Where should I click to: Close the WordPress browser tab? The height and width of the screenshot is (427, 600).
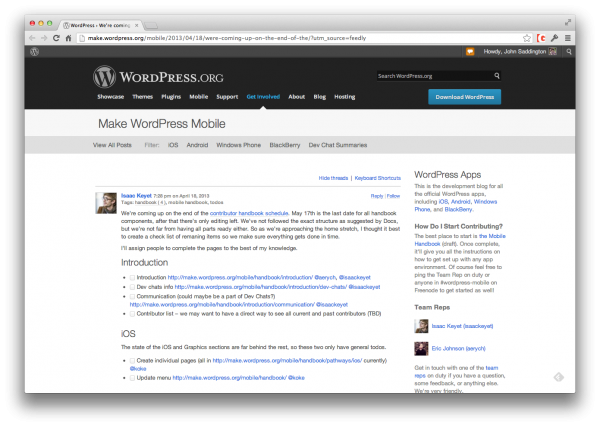point(137,25)
